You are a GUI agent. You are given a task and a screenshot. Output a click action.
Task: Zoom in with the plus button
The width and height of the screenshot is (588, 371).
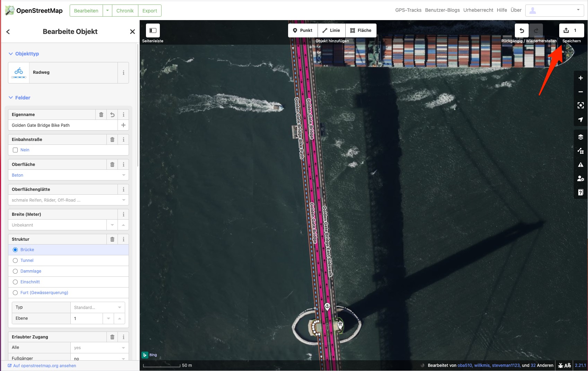581,78
